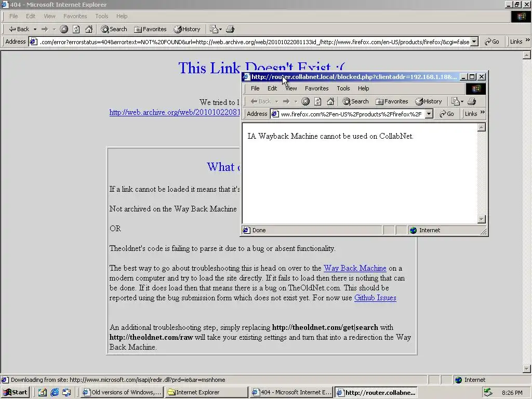This screenshot has width=532, height=399.
Task: Open File menu in main 404 window
Action: (14, 16)
